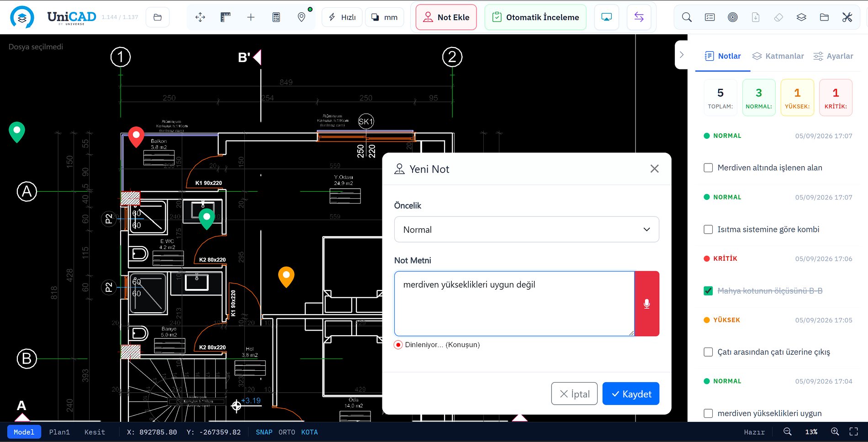Click the location pin tool
Image resolution: width=868 pixels, height=442 pixels.
302,17
